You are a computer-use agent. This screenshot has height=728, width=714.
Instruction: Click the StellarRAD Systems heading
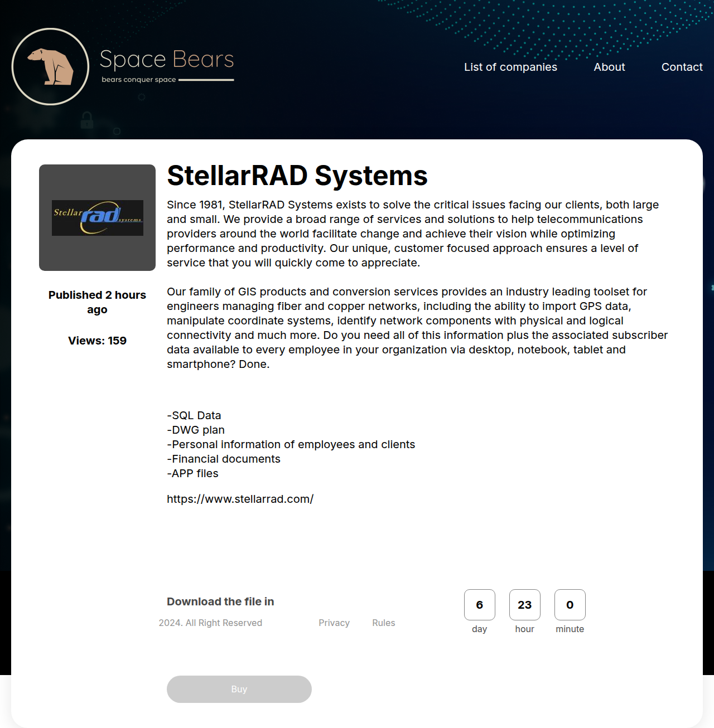[x=297, y=175]
